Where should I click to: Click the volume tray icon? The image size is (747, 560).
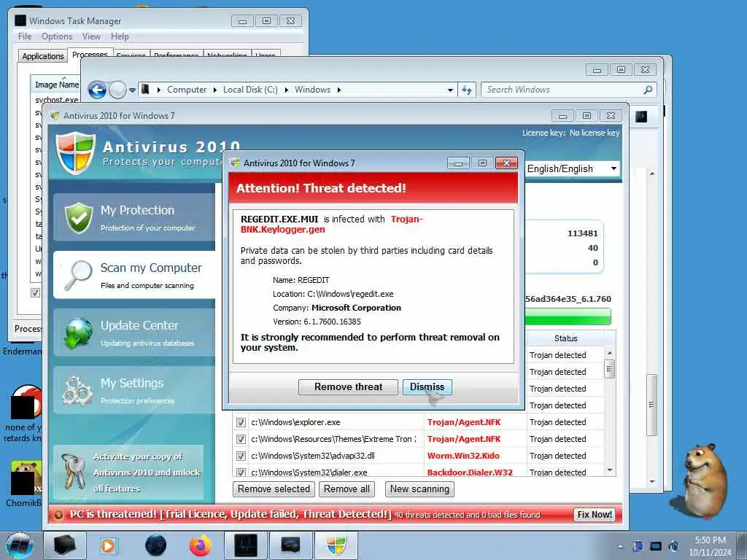coord(673,546)
